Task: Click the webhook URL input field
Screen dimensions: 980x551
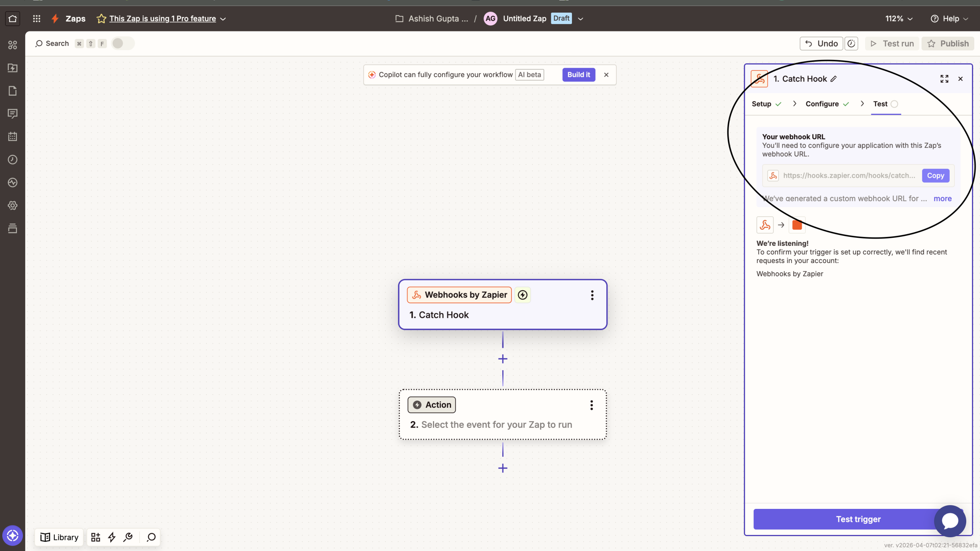Action: [x=849, y=175]
